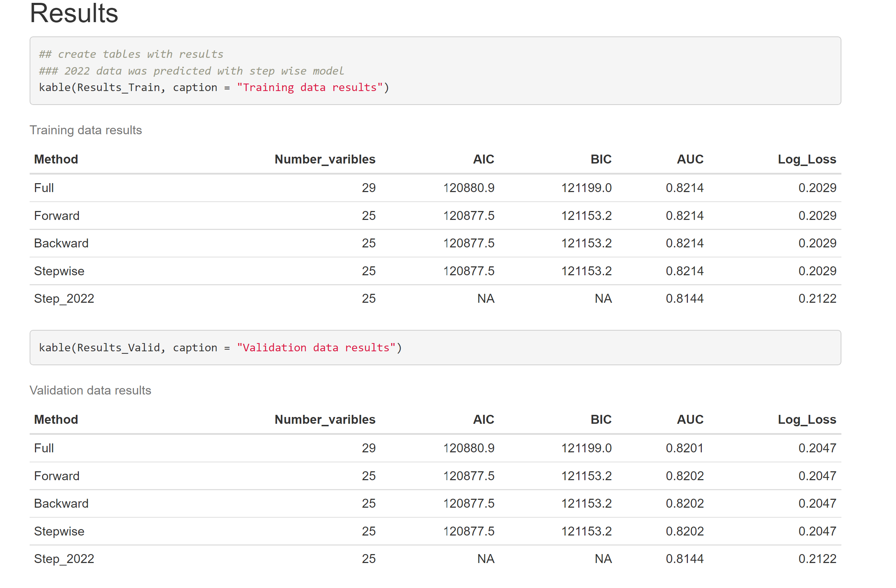
Task: Select the Method column header in training table
Action: 56,159
